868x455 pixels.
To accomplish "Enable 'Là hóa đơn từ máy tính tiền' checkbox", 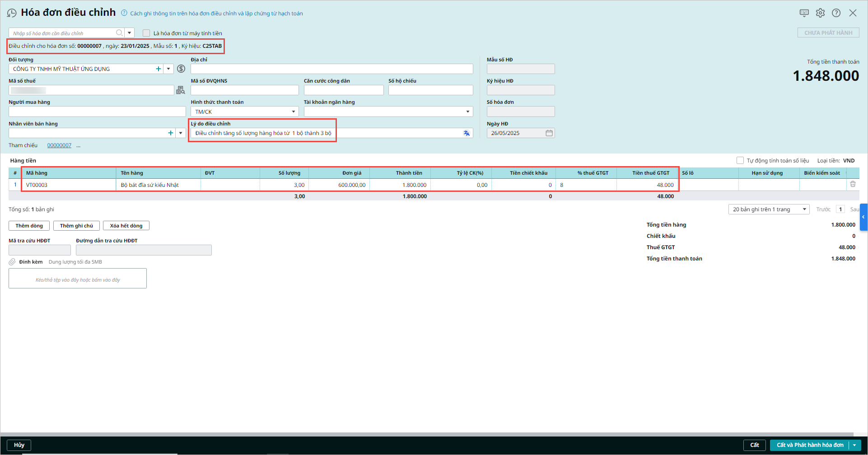I will click(146, 33).
